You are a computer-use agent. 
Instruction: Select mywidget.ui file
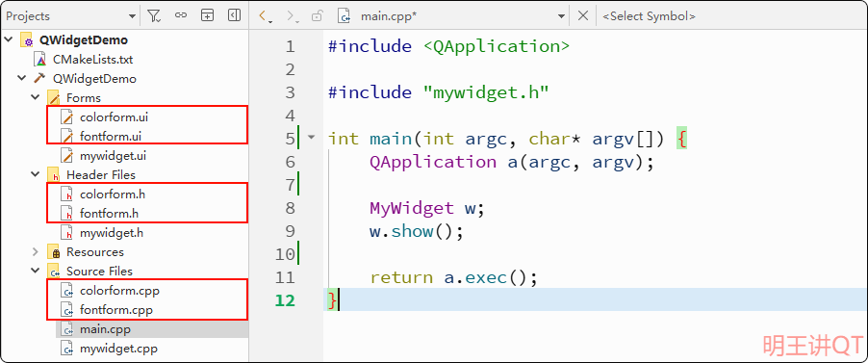tap(113, 156)
